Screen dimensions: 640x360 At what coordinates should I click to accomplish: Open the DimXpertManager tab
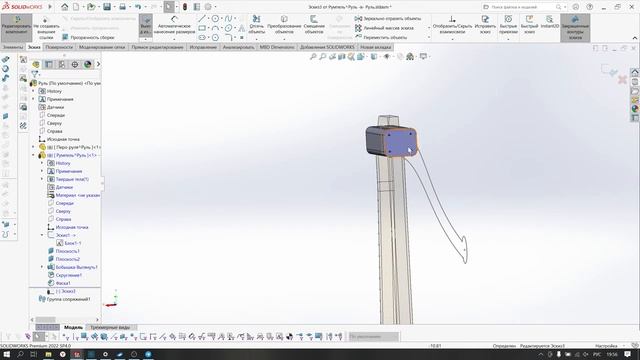click(x=75, y=64)
